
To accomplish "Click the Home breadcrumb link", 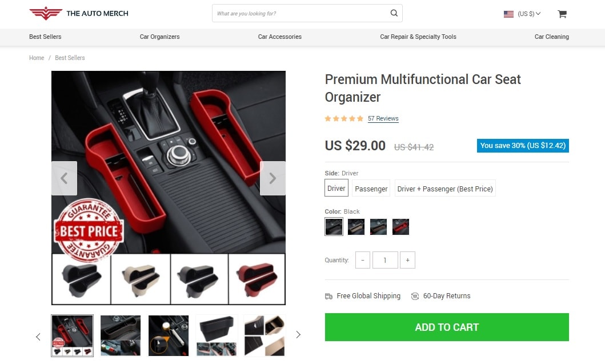I will click(x=36, y=58).
